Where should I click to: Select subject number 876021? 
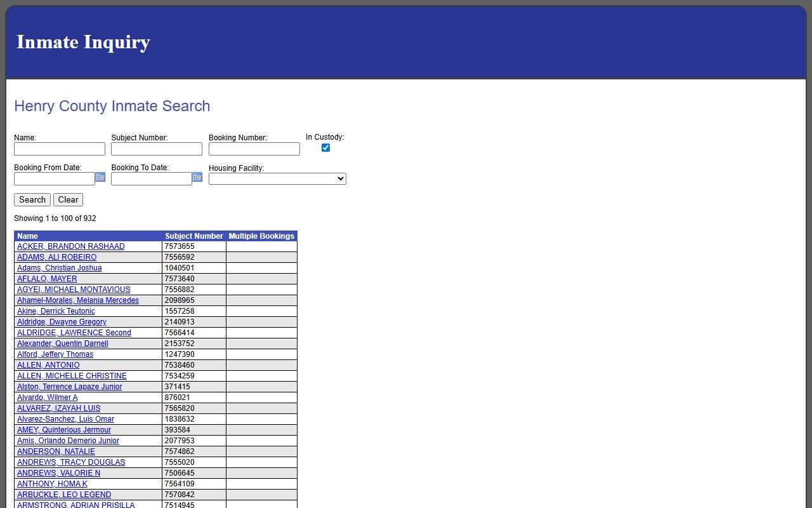pyautogui.click(x=178, y=398)
